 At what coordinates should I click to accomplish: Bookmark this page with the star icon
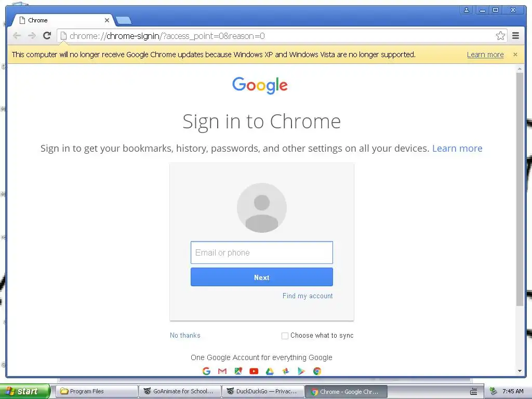point(500,36)
